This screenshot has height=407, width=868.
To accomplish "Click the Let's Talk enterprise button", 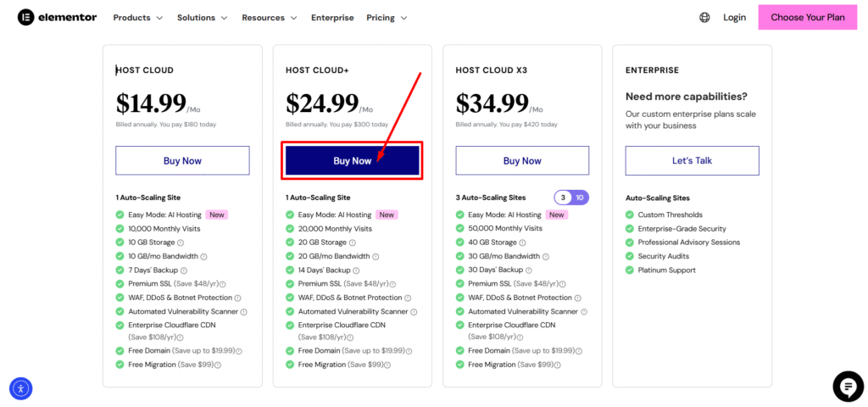I will 692,161.
